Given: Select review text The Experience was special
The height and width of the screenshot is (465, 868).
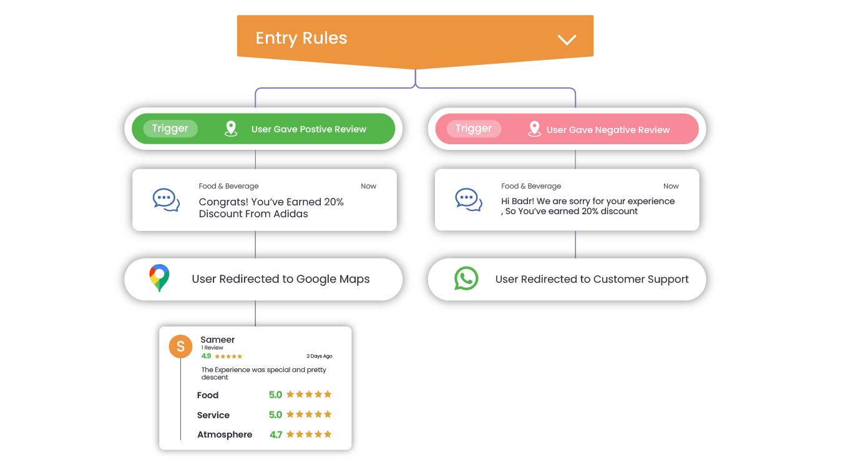Looking at the screenshot, I should coord(263,373).
